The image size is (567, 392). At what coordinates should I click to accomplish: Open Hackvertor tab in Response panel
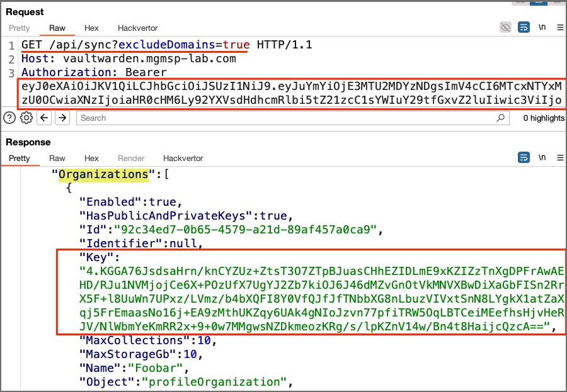pyautogui.click(x=183, y=159)
